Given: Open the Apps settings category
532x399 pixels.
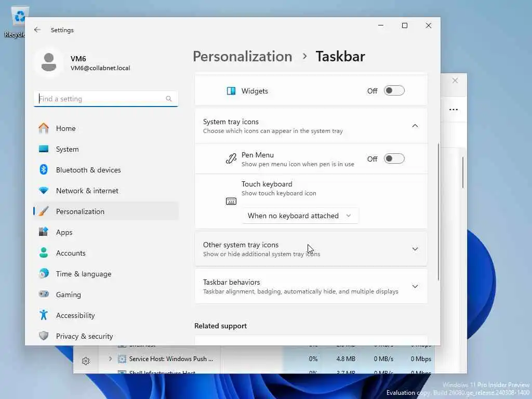Looking at the screenshot, I should [x=106, y=232].
